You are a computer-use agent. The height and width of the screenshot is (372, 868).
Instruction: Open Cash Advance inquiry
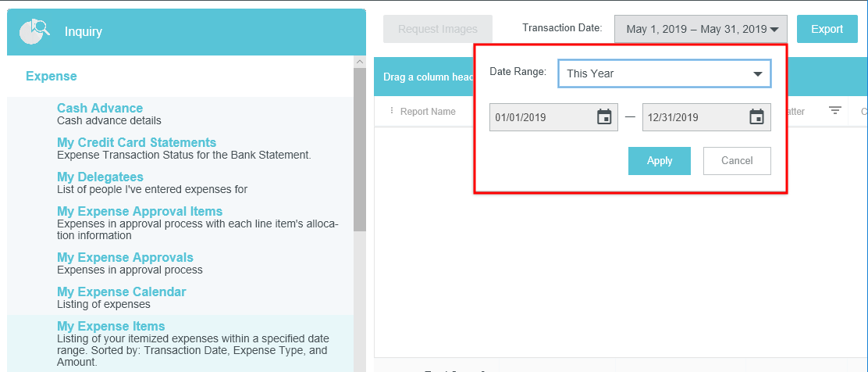(x=100, y=109)
